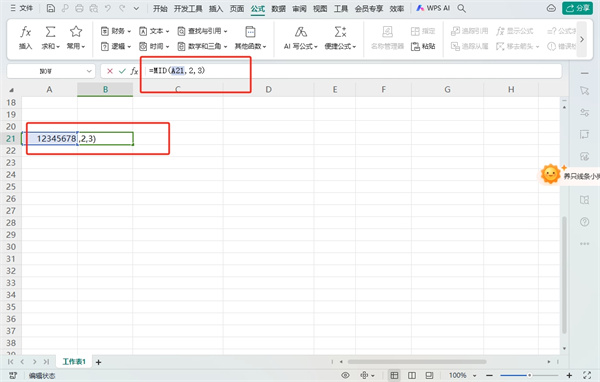Open the 数学和三角 functions dropdown
This screenshot has width=600, height=382.
(202, 46)
